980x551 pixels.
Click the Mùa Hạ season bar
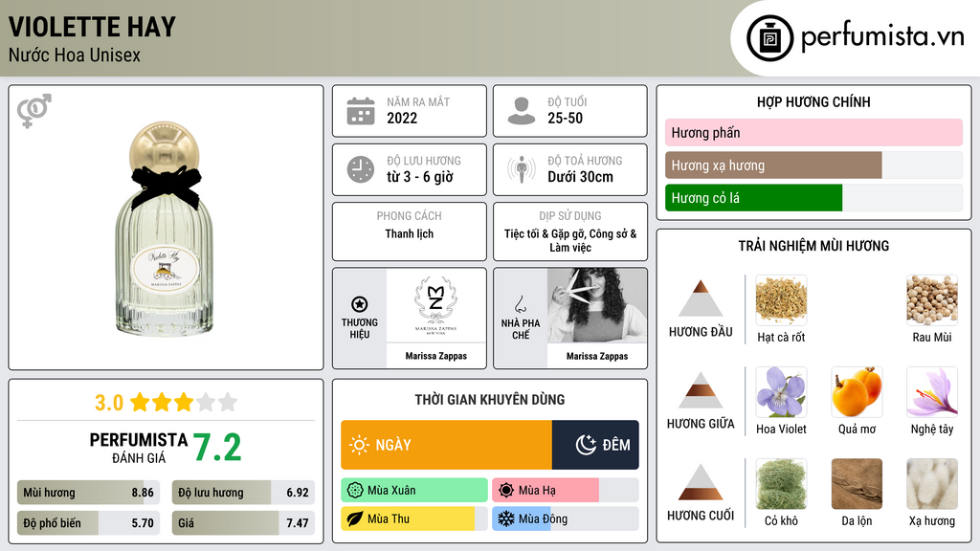coord(566,491)
